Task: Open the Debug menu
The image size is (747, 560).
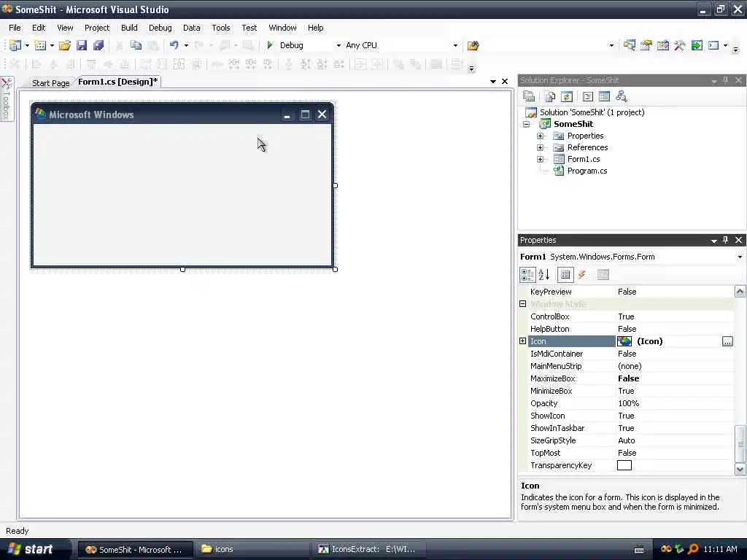Action: click(160, 28)
